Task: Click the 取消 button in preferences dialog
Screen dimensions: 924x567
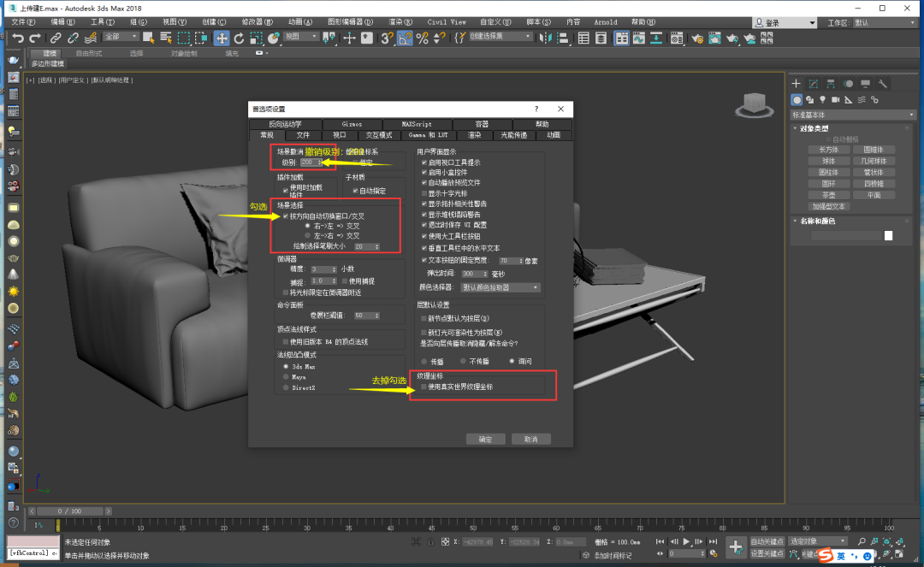Action: click(531, 440)
